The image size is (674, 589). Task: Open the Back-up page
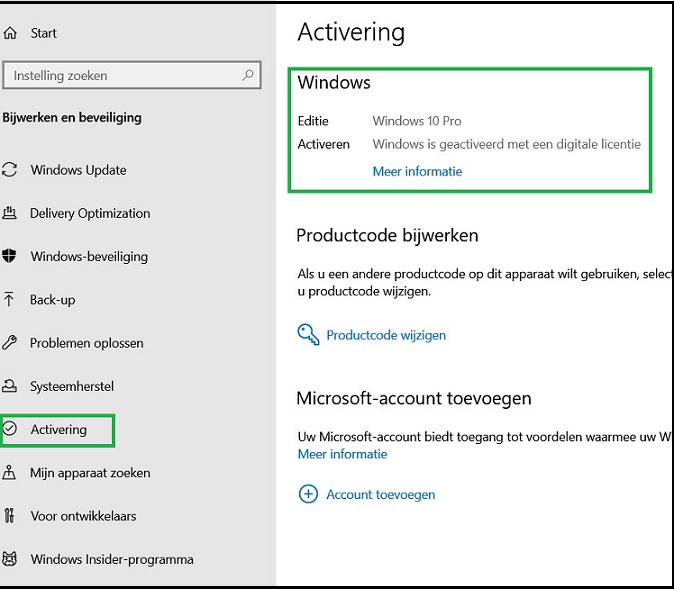52,300
